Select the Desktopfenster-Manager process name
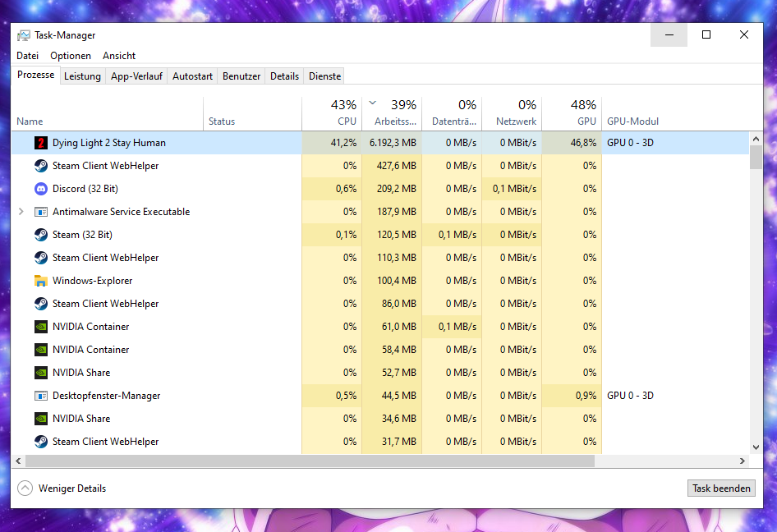The height and width of the screenshot is (532, 777). [107, 396]
